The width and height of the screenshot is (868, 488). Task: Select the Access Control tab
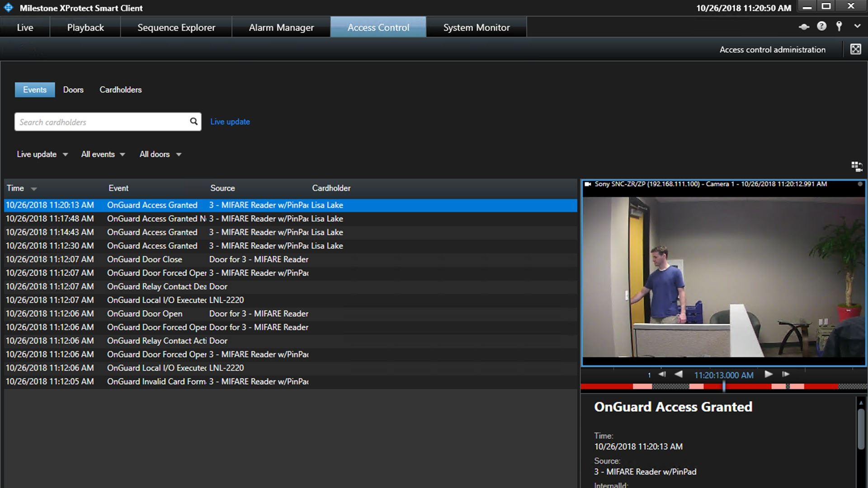click(x=378, y=27)
